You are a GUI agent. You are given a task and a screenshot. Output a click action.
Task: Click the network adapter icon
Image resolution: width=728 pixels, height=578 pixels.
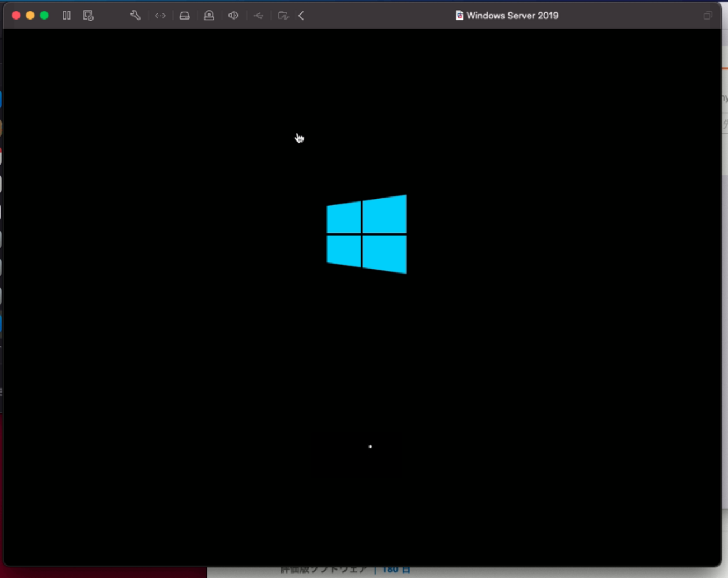tap(160, 16)
